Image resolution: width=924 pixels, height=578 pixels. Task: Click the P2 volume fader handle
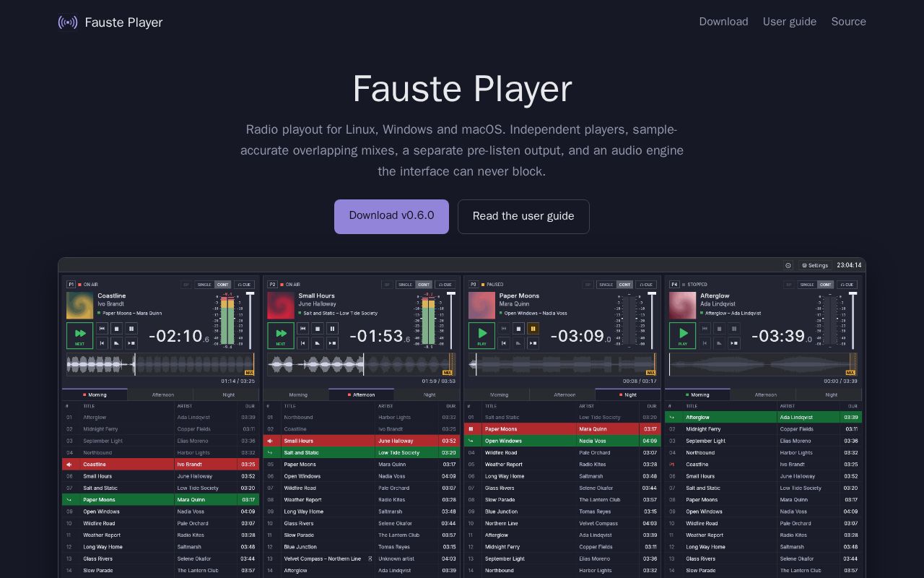[450, 293]
